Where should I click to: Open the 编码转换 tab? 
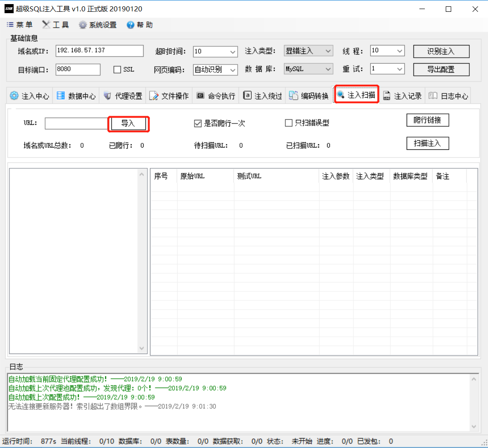[309, 96]
